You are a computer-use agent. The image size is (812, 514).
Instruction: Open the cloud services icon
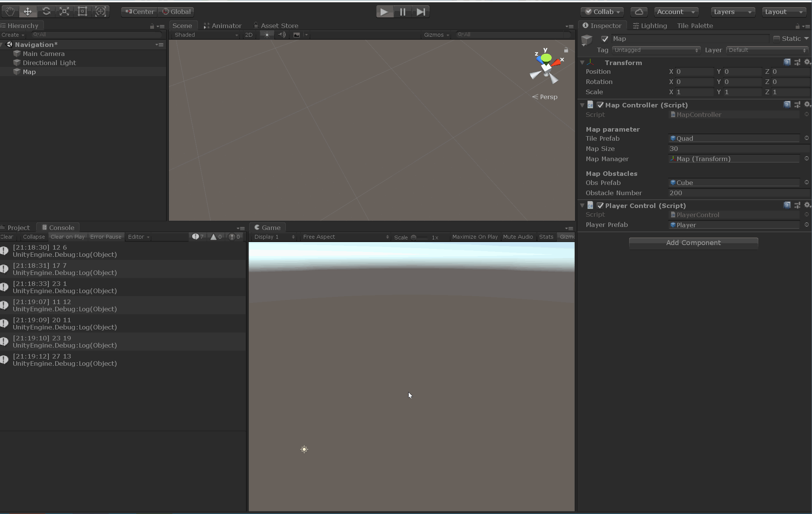(639, 12)
